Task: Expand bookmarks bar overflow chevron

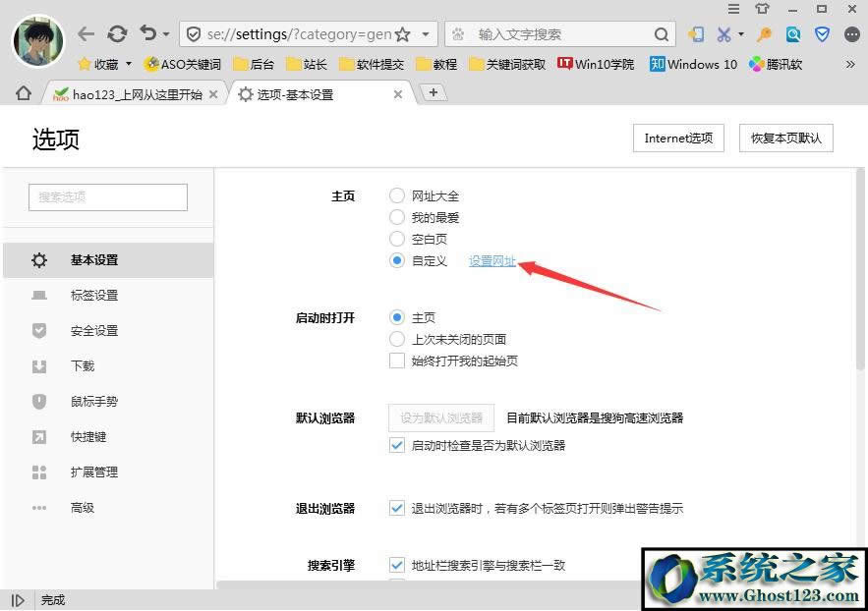Action: pyautogui.click(x=850, y=64)
